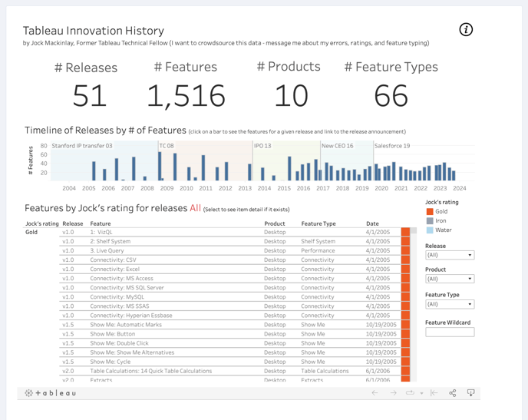The width and height of the screenshot is (528, 420).
Task: Click the first 2005 release bar
Action: [94, 171]
